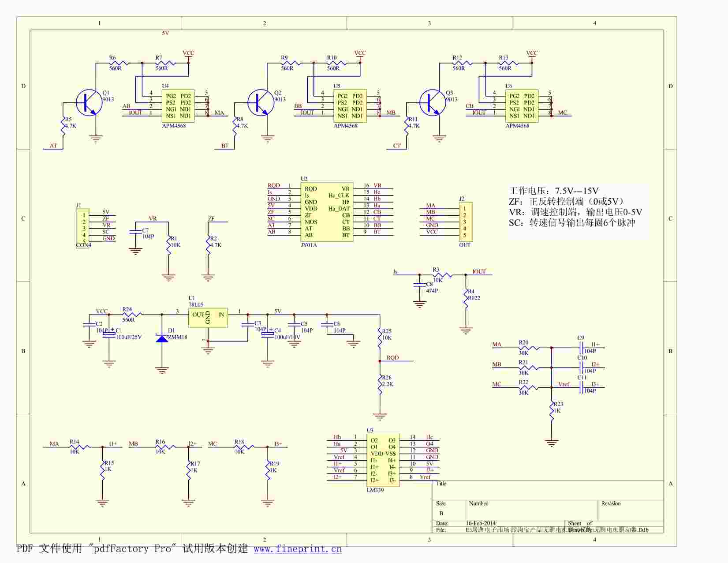Click the 'SC: 转速信号输出' note line
The image size is (728, 563).
tap(572, 223)
